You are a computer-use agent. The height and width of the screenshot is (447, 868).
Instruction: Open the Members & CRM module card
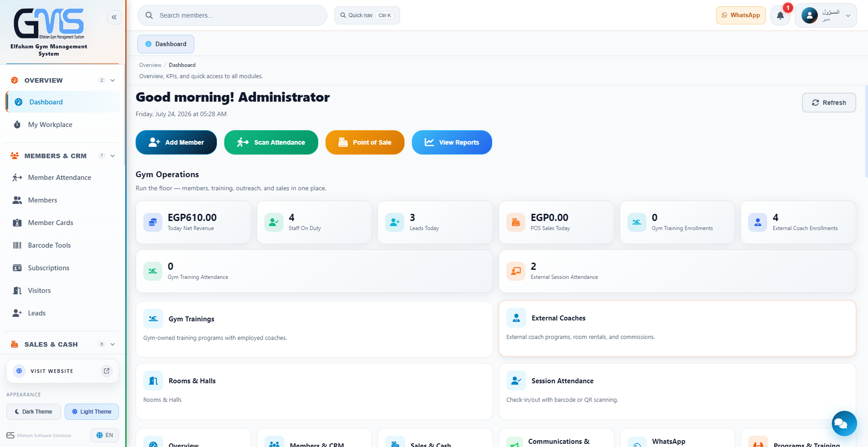[x=314, y=438]
